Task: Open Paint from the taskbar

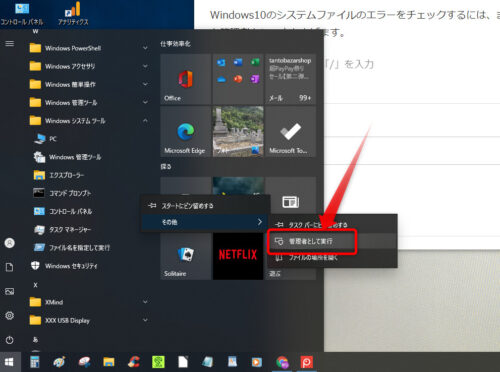Action: [x=59, y=362]
